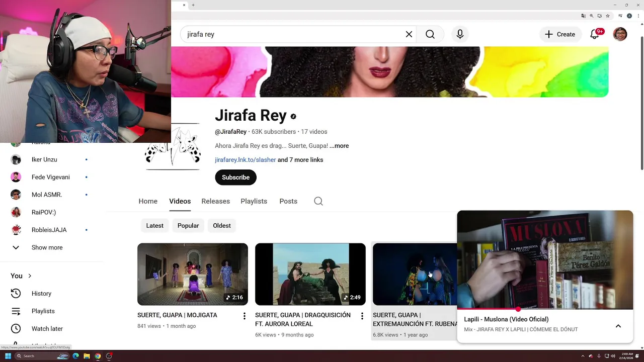The height and width of the screenshot is (362, 644).
Task: Play the DRAGQUISICIÓN video thumbnail
Action: (310, 274)
